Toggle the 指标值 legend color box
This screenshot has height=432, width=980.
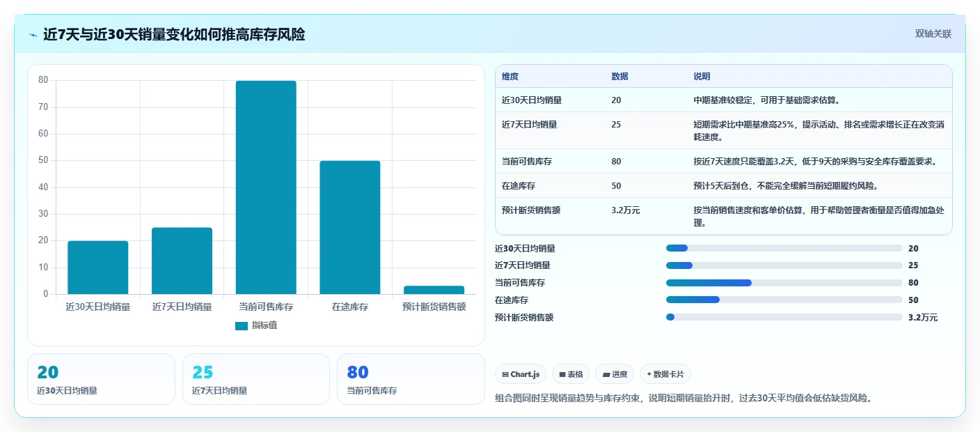click(x=242, y=325)
